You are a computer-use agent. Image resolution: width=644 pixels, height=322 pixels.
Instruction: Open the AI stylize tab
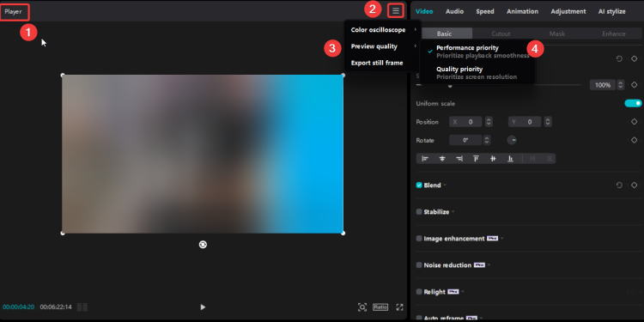click(612, 11)
